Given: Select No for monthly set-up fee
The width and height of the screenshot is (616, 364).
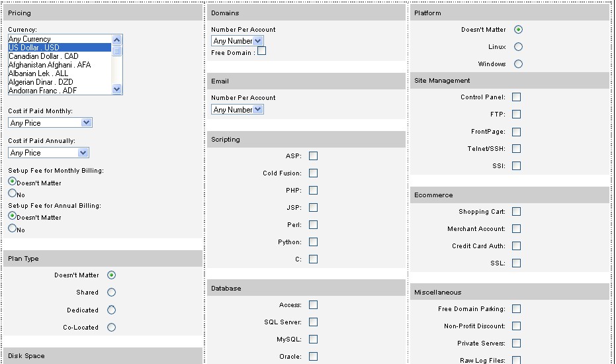Looking at the screenshot, I should coord(12,193).
